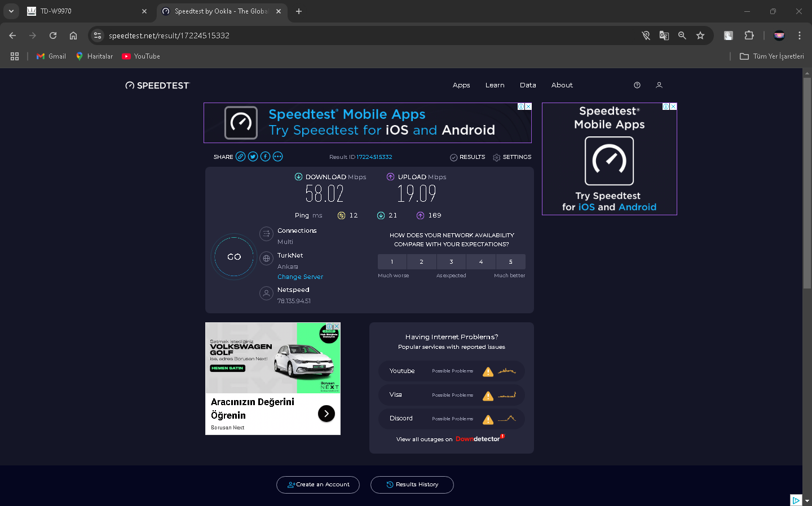Open the zoom magnifier icon in the address bar
The image size is (812, 506).
pos(682,35)
